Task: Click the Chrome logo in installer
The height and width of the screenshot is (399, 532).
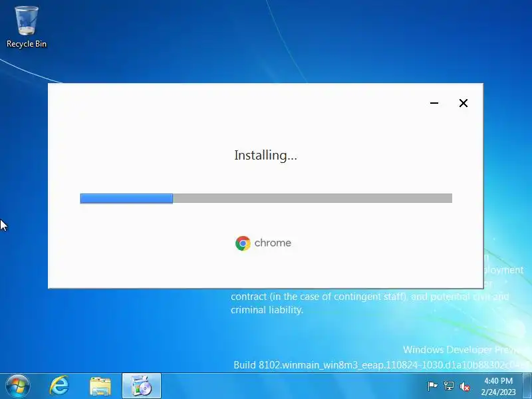Action: pos(243,243)
